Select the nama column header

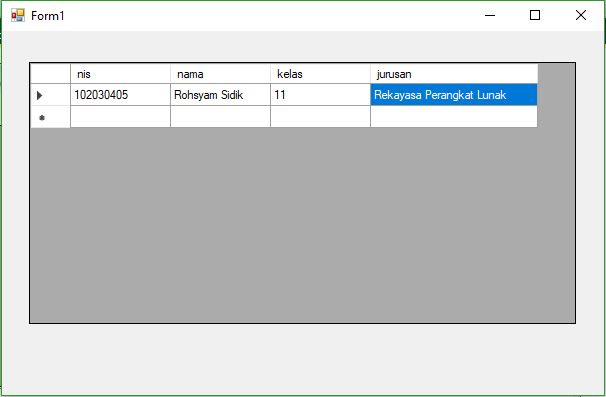[220, 73]
